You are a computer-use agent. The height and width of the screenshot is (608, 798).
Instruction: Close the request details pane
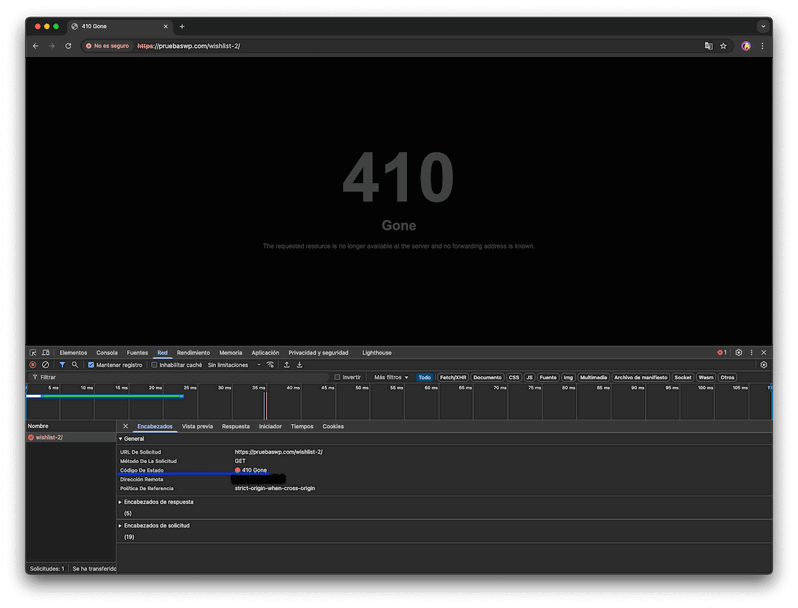click(x=125, y=426)
